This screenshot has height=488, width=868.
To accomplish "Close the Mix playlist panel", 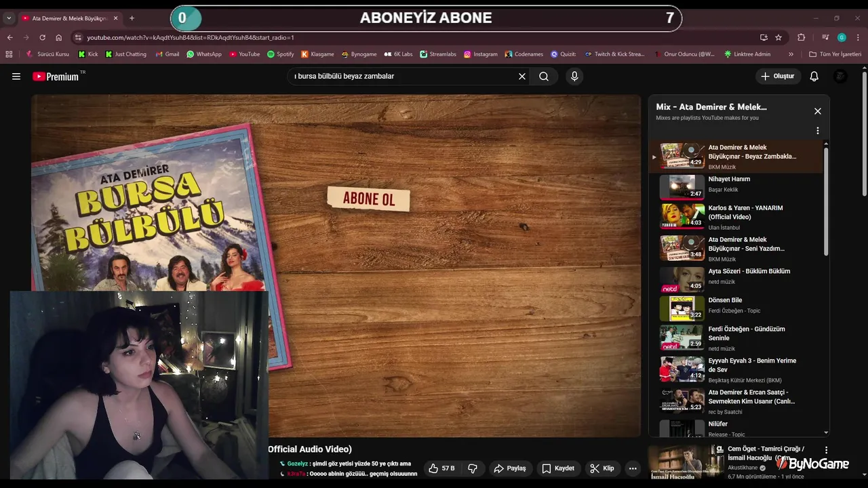I will [818, 111].
